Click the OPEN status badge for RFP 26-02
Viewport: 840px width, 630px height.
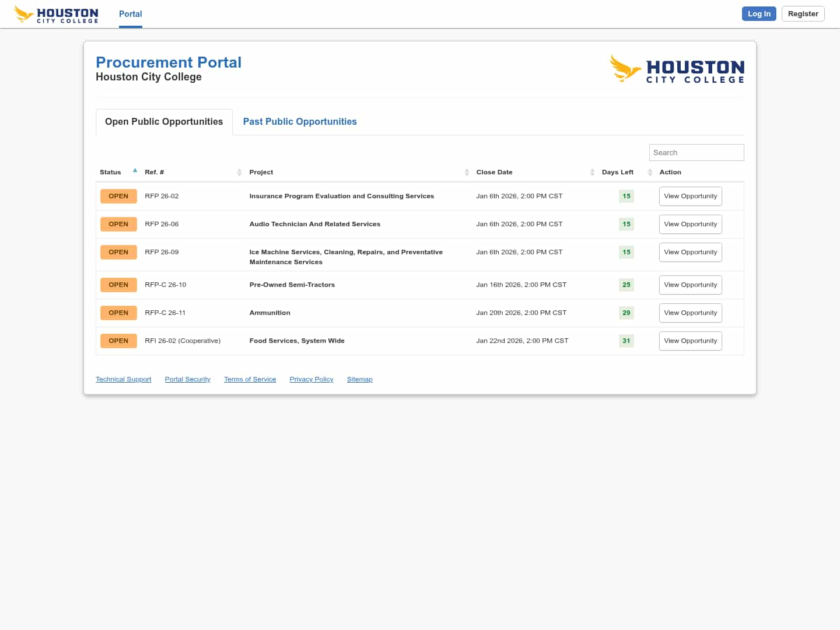tap(118, 196)
